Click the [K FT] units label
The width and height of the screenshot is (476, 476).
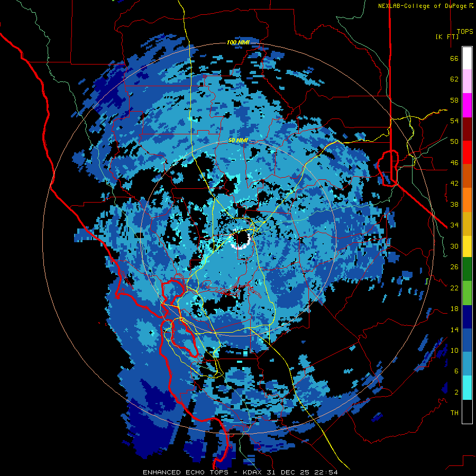[447, 36]
